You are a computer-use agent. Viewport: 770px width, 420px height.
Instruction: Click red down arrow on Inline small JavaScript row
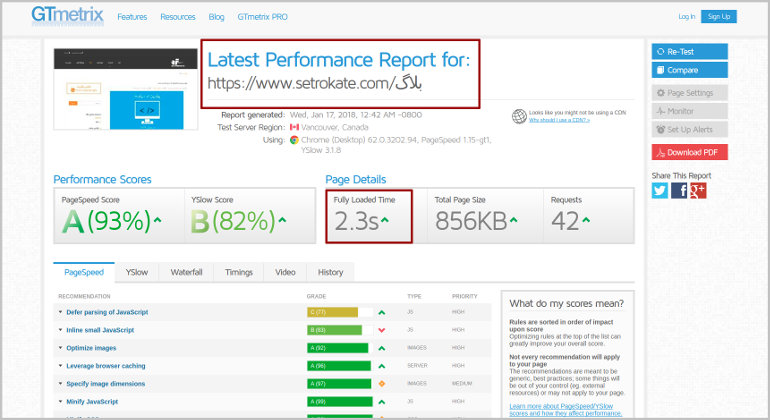point(382,330)
